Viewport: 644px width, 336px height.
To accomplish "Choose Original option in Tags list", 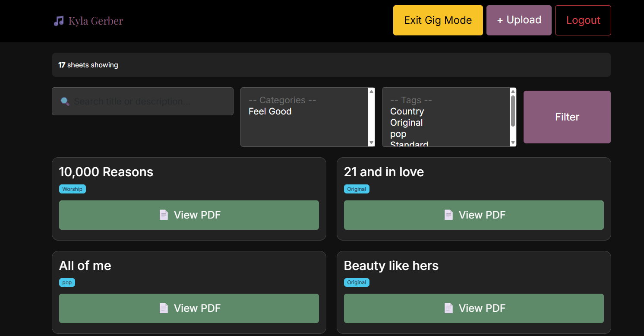I will [x=406, y=123].
